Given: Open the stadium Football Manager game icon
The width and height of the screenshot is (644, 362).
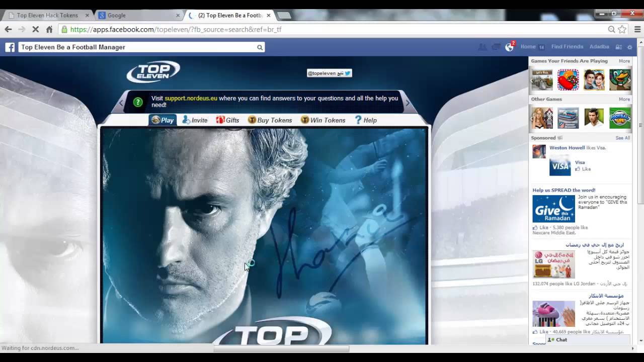Looking at the screenshot, I should (568, 118).
